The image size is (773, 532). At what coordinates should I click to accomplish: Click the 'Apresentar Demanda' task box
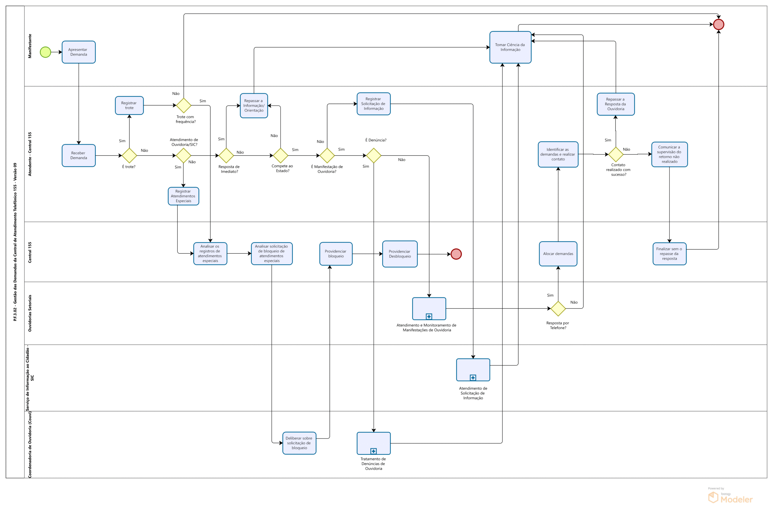[79, 52]
